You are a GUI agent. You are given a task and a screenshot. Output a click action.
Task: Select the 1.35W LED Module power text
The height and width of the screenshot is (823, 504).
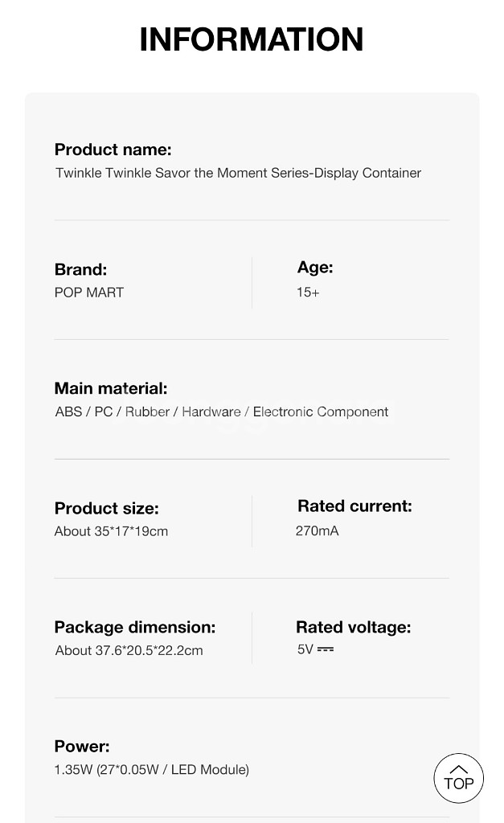[151, 770]
